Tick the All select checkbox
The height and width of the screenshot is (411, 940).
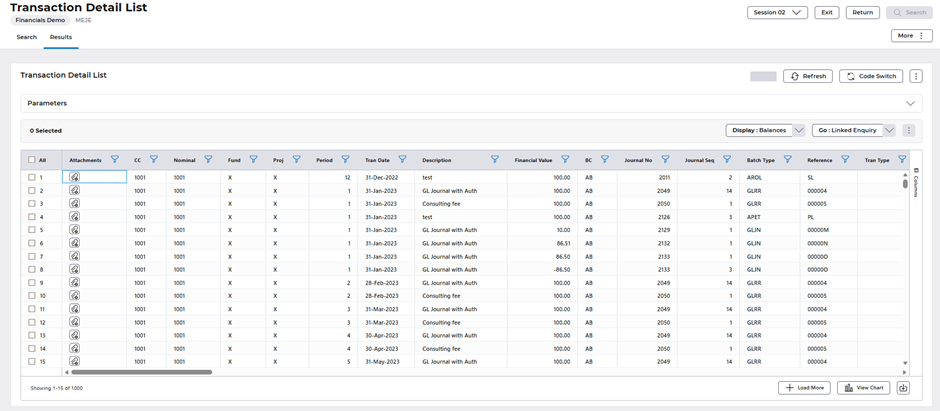pos(32,160)
